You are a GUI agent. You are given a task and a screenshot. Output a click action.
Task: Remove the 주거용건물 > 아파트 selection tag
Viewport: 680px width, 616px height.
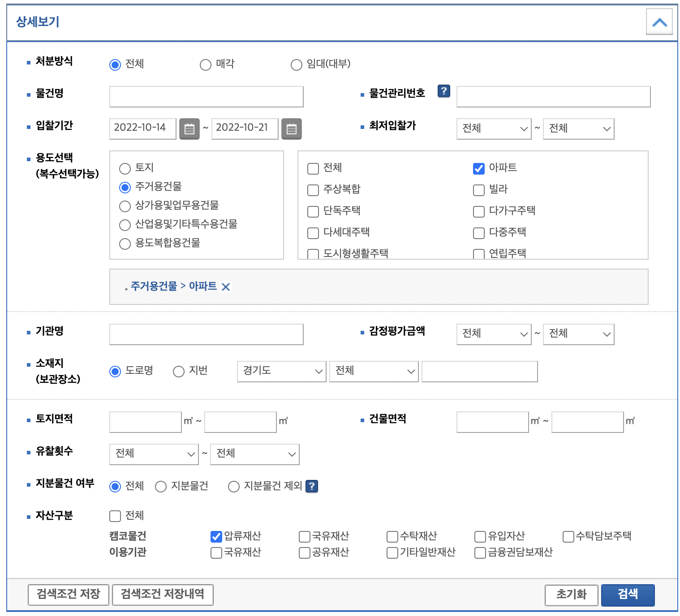(226, 287)
